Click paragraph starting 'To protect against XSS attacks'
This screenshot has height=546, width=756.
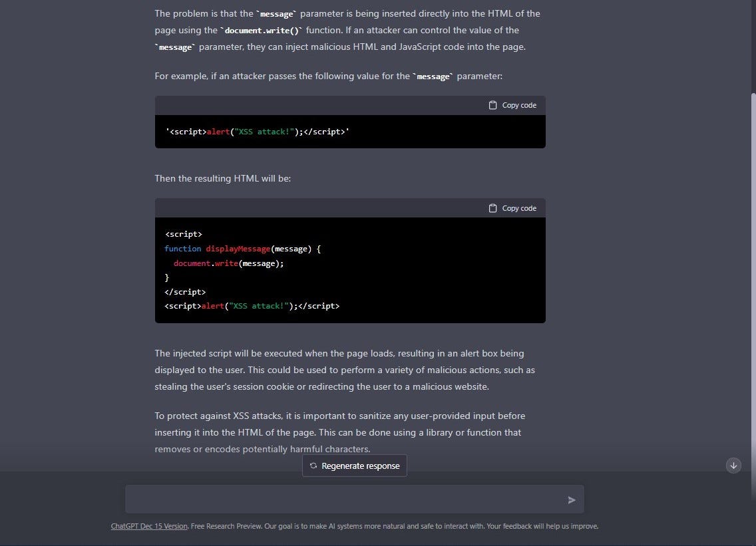(340, 432)
